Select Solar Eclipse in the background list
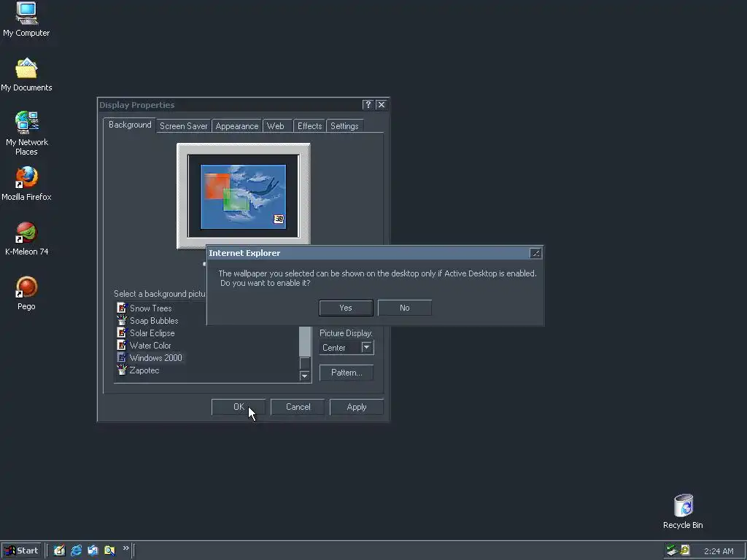The image size is (747, 560). [x=152, y=332]
